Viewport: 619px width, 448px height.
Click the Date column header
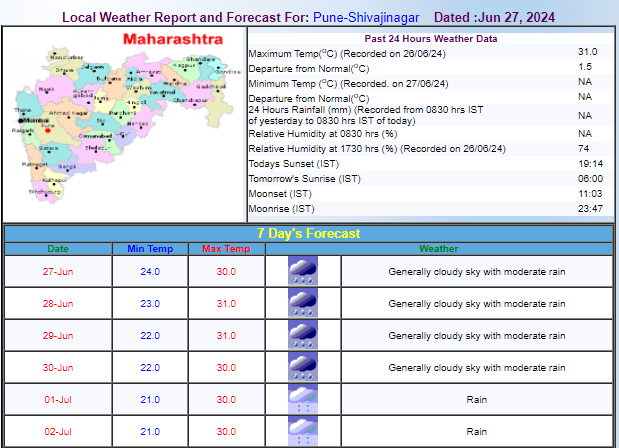58,249
